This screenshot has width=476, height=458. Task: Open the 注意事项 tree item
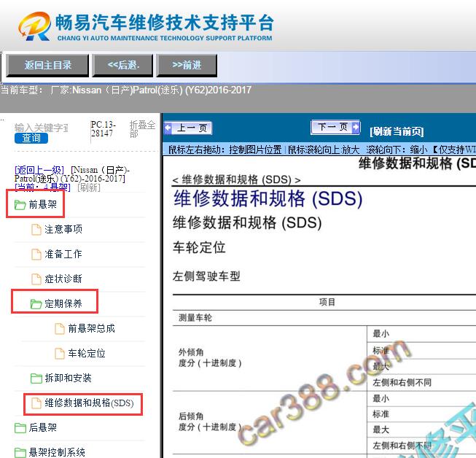tap(63, 229)
